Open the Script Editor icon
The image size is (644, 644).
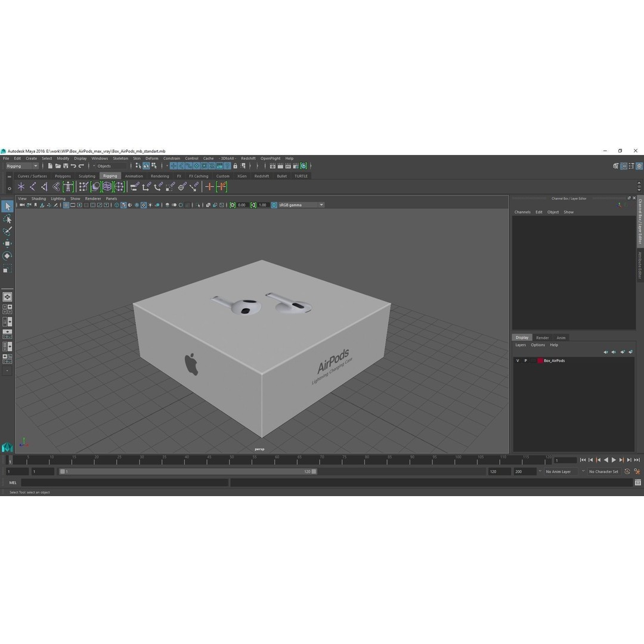coord(637,482)
